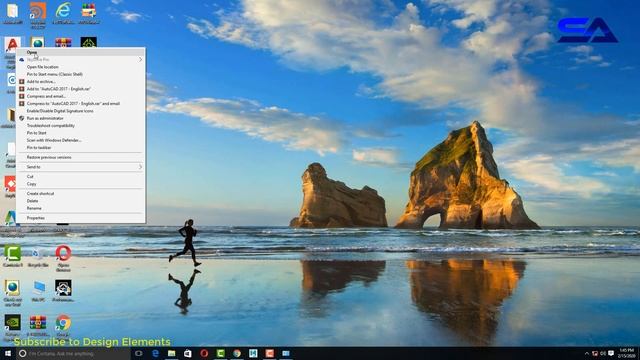Choose Pin to taskbar
640x360 pixels.
tap(80, 148)
